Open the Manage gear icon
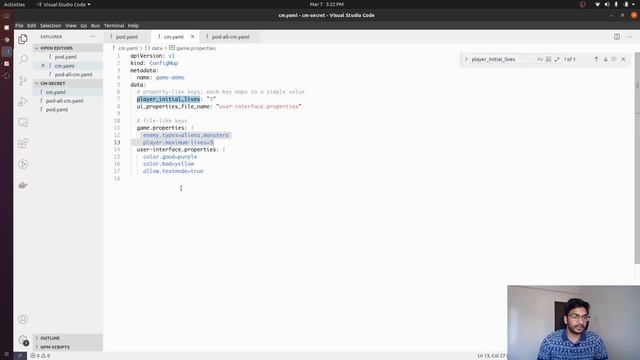Viewport: 640px width, 360px height. tap(23, 340)
